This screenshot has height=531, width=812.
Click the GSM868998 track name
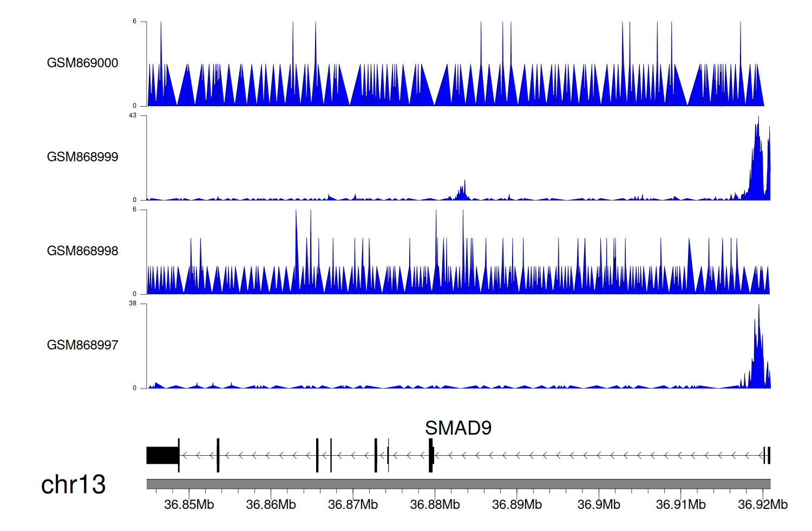coord(82,251)
